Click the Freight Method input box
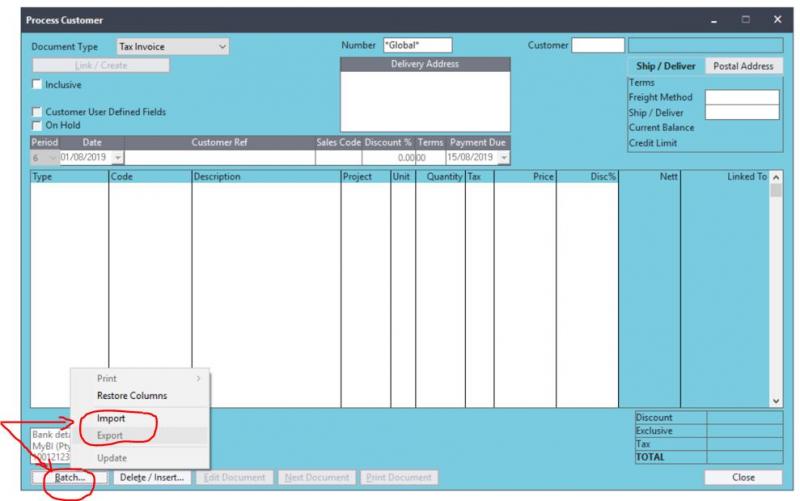800x501 pixels. [741, 97]
